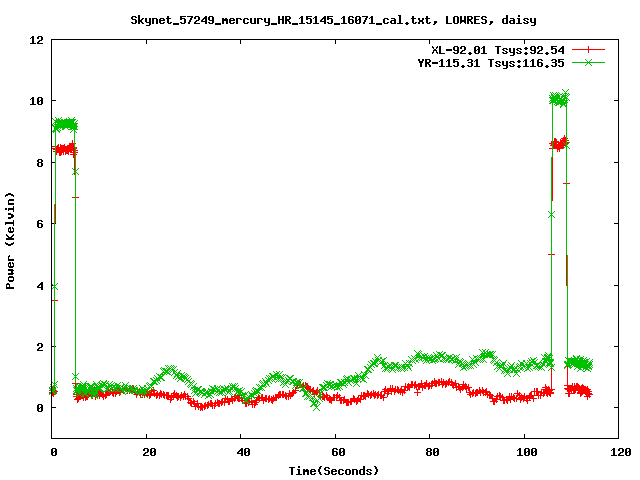Click x-axis tick label 40
The image size is (640, 480).
click(244, 452)
